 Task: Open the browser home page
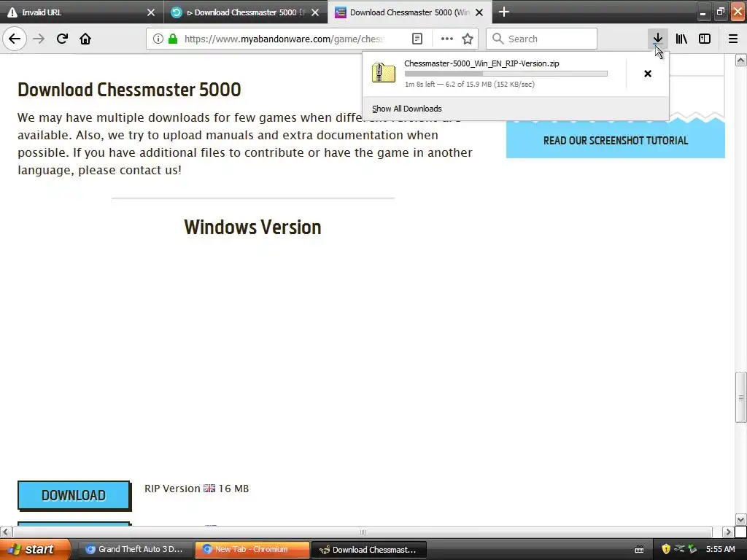85,39
